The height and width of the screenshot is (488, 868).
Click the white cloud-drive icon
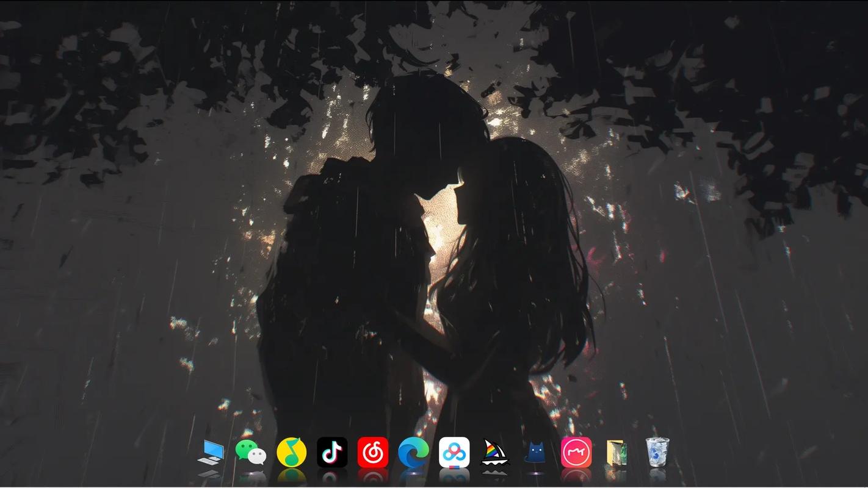point(454,453)
